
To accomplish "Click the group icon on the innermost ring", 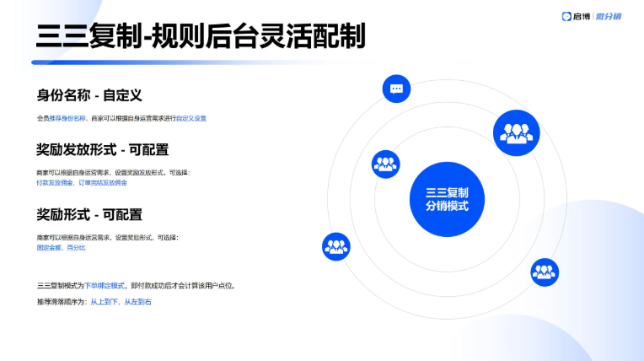I will pos(386,164).
